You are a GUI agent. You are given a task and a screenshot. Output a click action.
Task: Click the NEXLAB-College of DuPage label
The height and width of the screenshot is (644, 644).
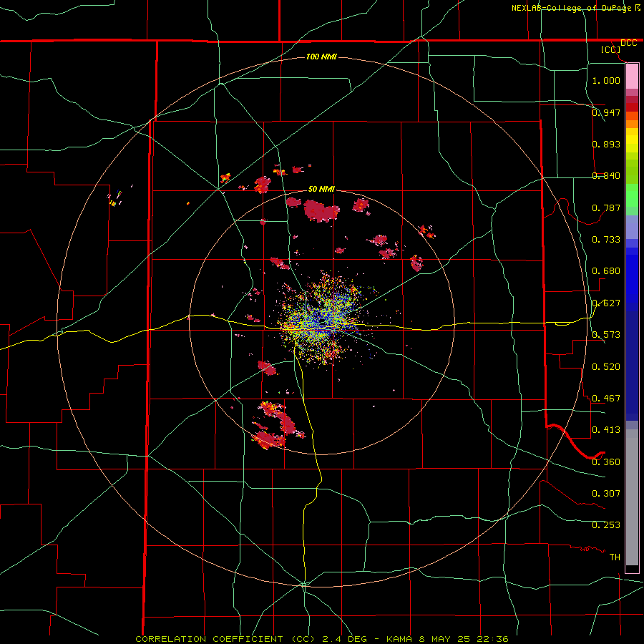[572, 8]
